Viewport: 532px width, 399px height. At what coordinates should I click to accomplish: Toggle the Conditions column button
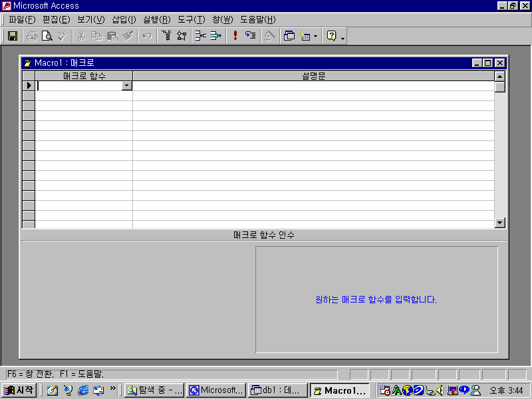(x=182, y=36)
